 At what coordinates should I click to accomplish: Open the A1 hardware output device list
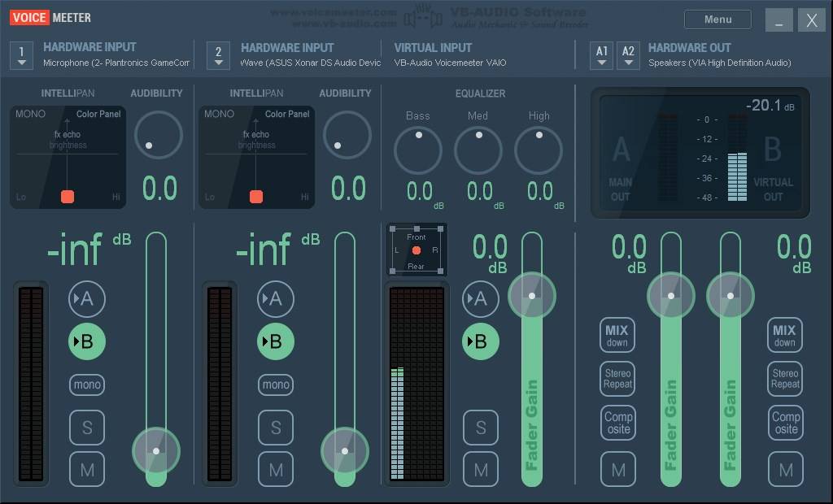602,55
